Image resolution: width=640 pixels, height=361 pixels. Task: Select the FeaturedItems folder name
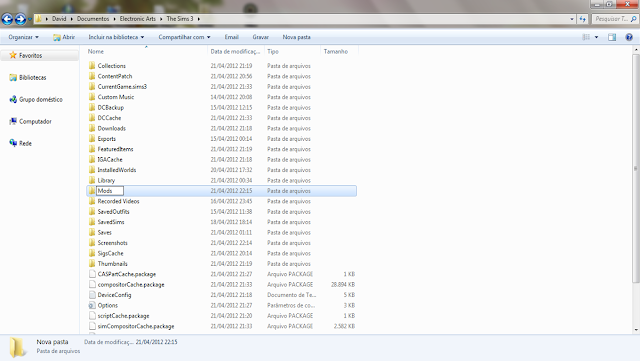coord(116,149)
